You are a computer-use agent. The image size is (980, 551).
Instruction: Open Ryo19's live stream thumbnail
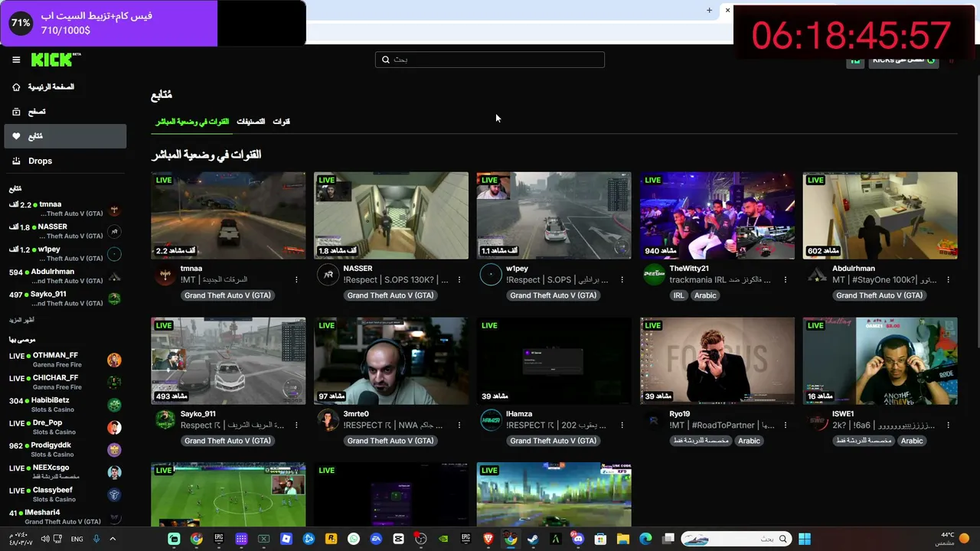click(717, 360)
